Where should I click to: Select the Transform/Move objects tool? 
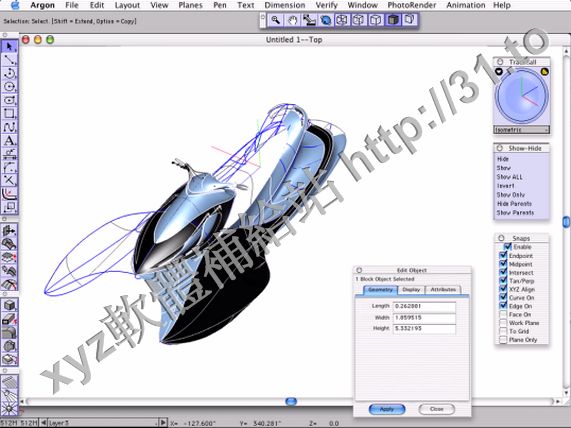(x=9, y=208)
